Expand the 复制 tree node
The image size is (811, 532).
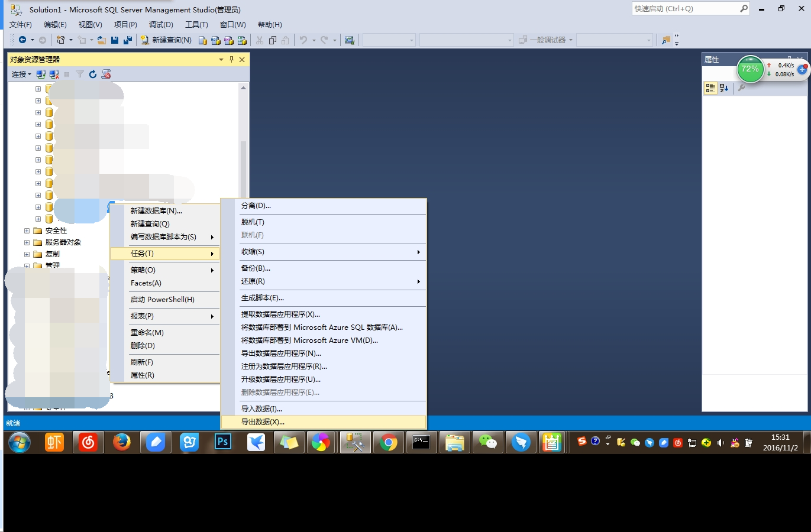(27, 254)
